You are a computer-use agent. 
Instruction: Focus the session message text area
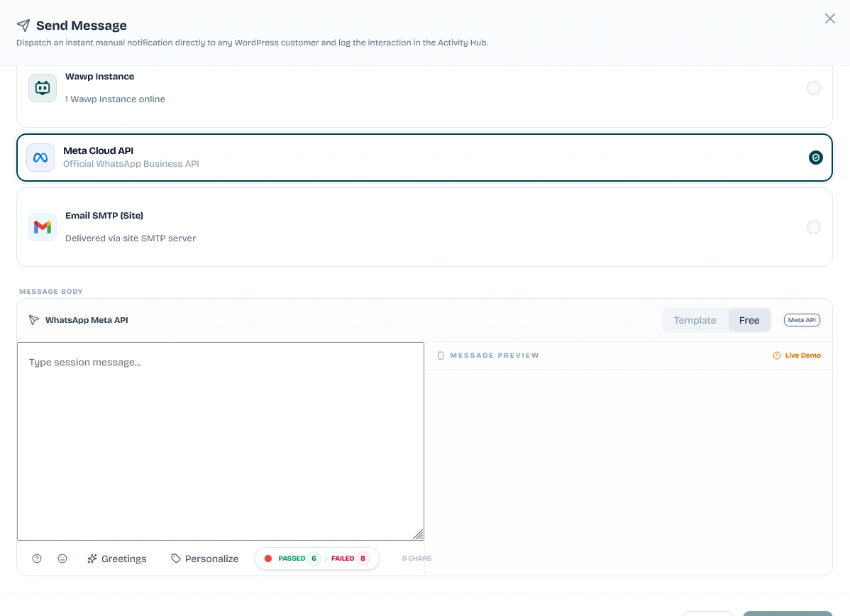(x=221, y=441)
